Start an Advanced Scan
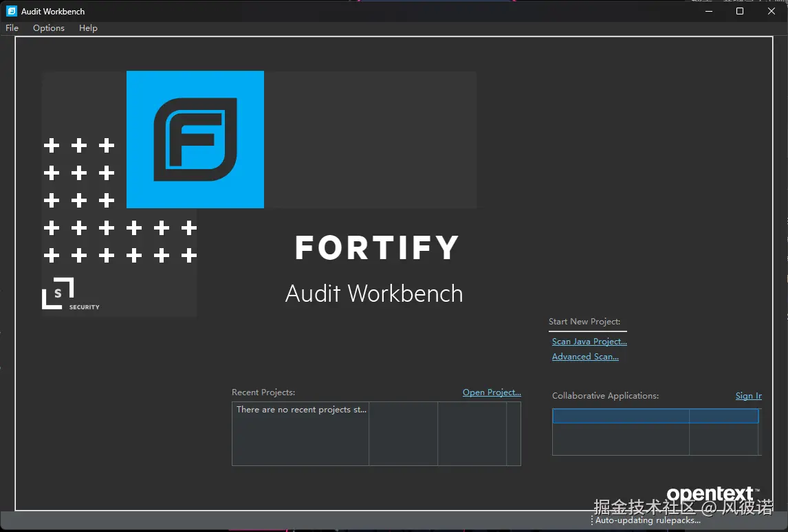Viewport: 788px width, 532px height. click(585, 357)
